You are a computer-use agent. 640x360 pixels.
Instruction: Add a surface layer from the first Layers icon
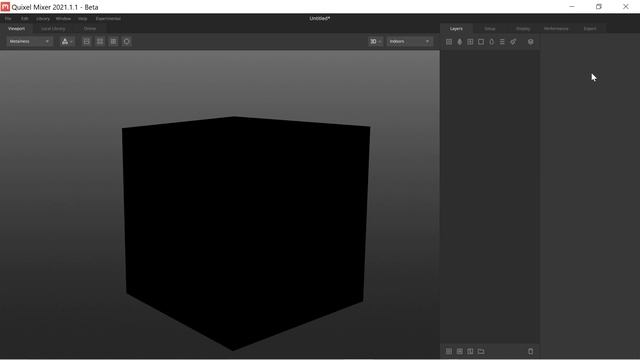[449, 42]
